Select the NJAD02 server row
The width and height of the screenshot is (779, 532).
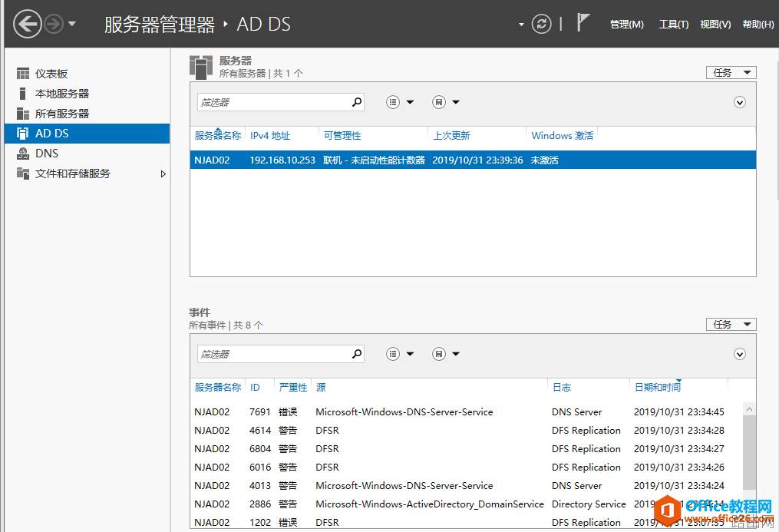[473, 160]
